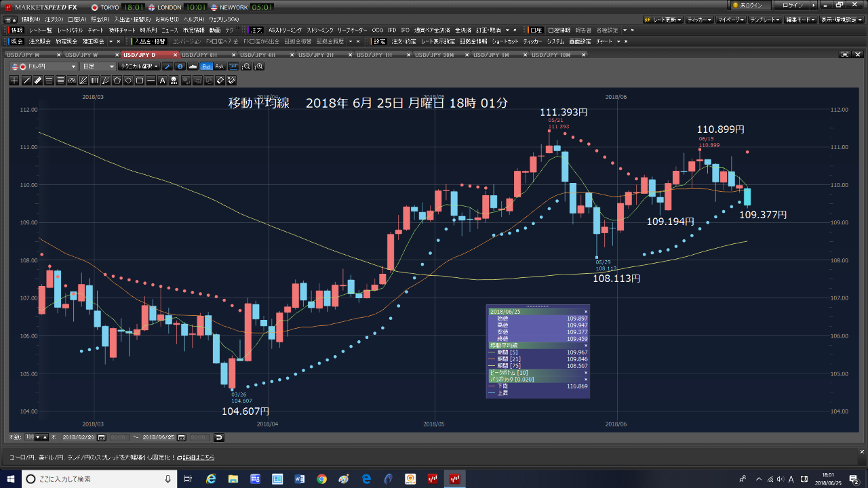Screen dimensions: 868x488
Task: Open the 日足 timeframe dropdown
Action: (98, 66)
